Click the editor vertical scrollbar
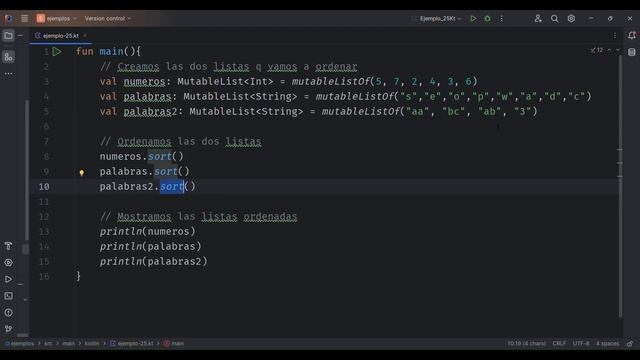640x360 pixels. (620, 186)
